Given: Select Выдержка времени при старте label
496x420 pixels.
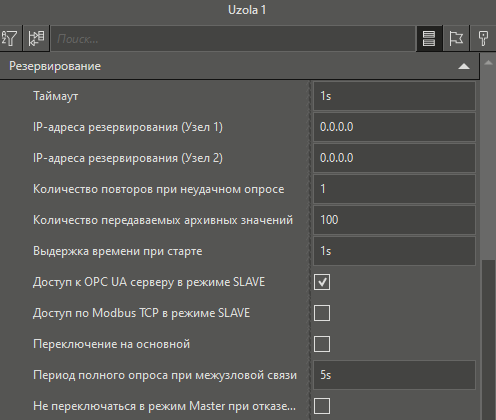Looking at the screenshot, I should [x=118, y=251].
